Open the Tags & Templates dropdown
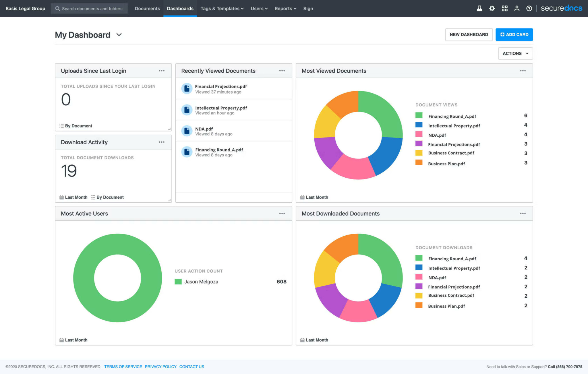Screen dimensions: 588x374 222,8
